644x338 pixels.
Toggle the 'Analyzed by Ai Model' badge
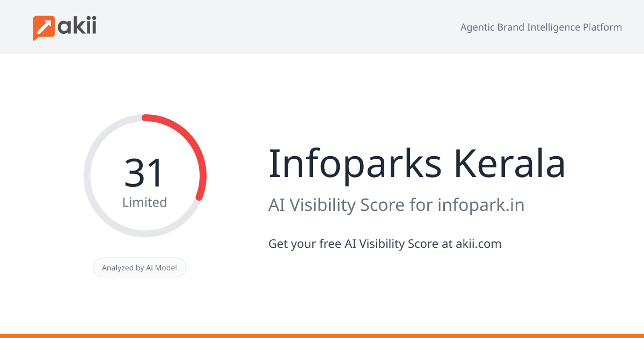tap(140, 267)
